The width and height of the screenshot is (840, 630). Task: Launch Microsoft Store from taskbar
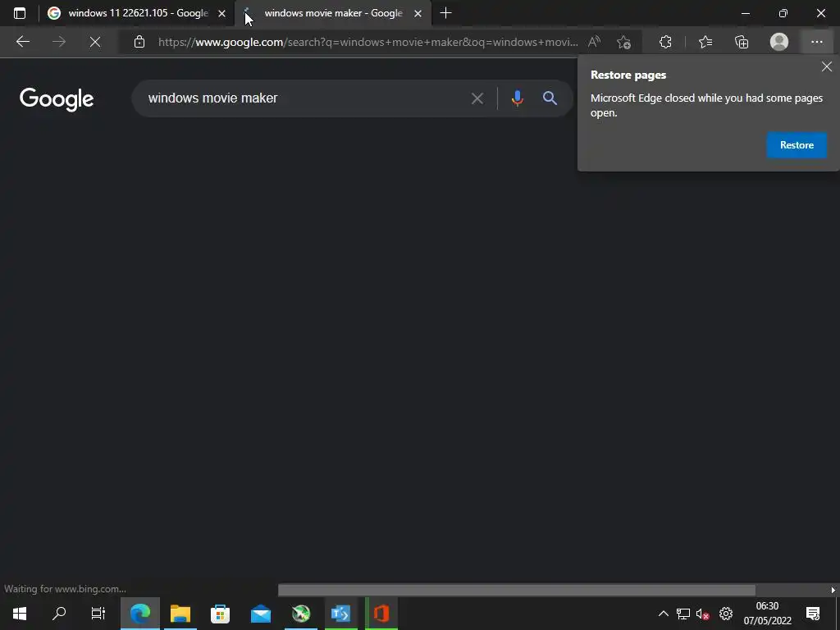pyautogui.click(x=220, y=614)
